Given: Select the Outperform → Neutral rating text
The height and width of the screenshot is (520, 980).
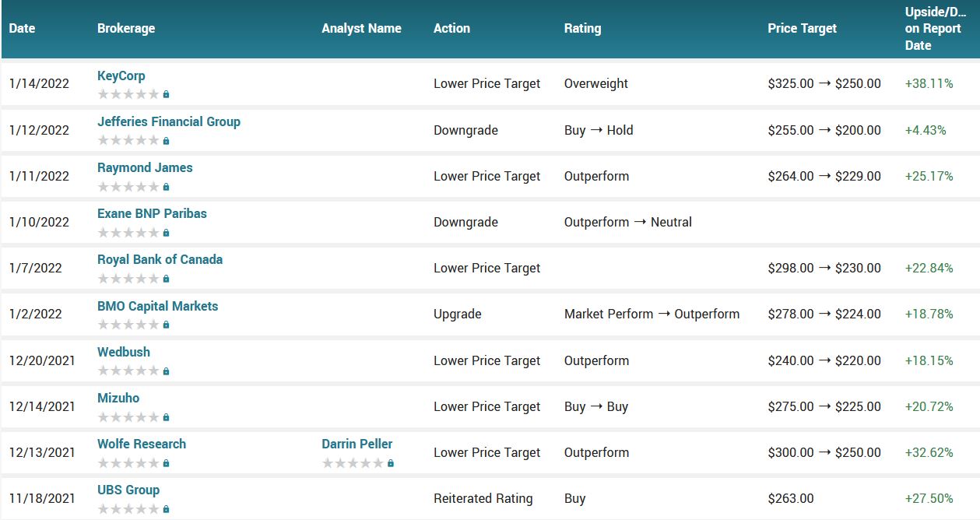Looking at the screenshot, I should [x=628, y=222].
